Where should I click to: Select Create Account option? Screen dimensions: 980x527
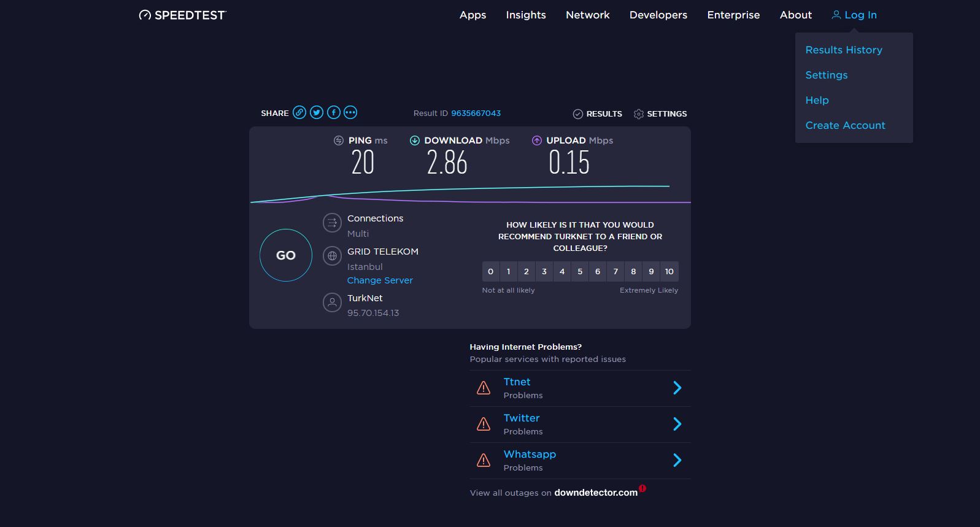click(845, 125)
